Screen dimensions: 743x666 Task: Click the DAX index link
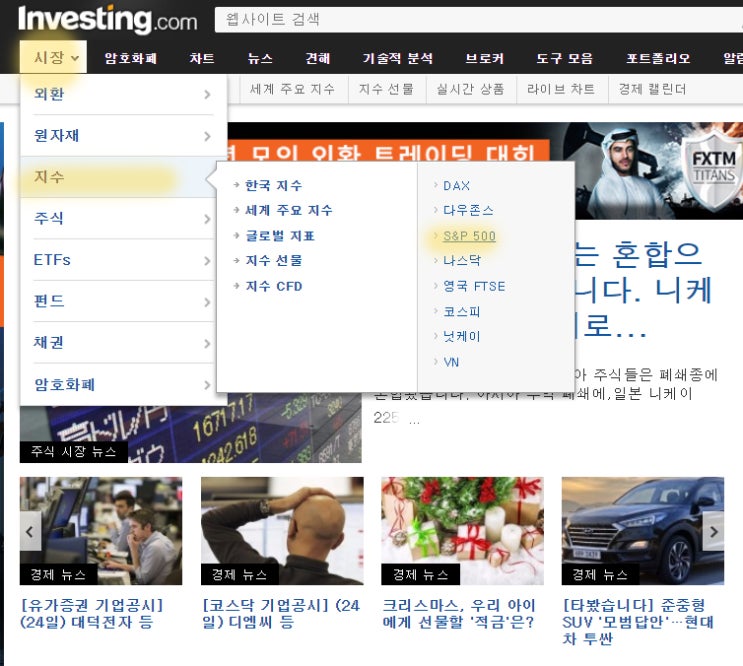click(x=456, y=185)
